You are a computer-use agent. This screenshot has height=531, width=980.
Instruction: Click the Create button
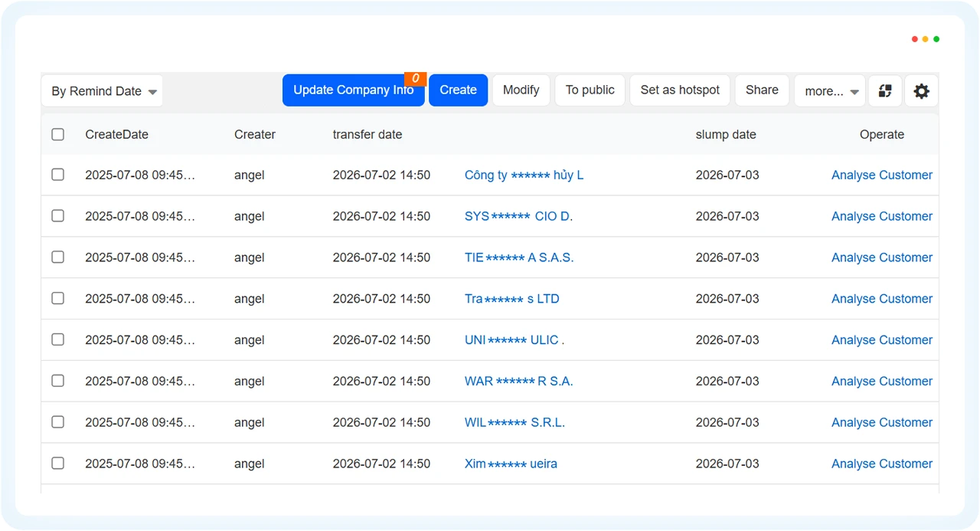(459, 90)
